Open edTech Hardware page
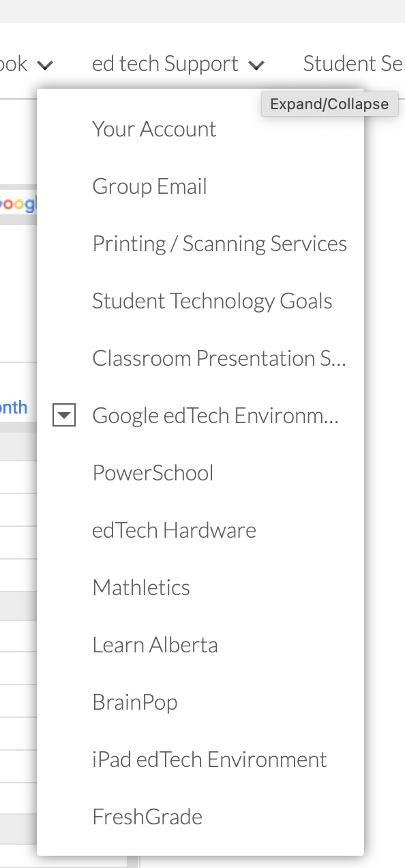The height and width of the screenshot is (868, 405). (x=174, y=530)
